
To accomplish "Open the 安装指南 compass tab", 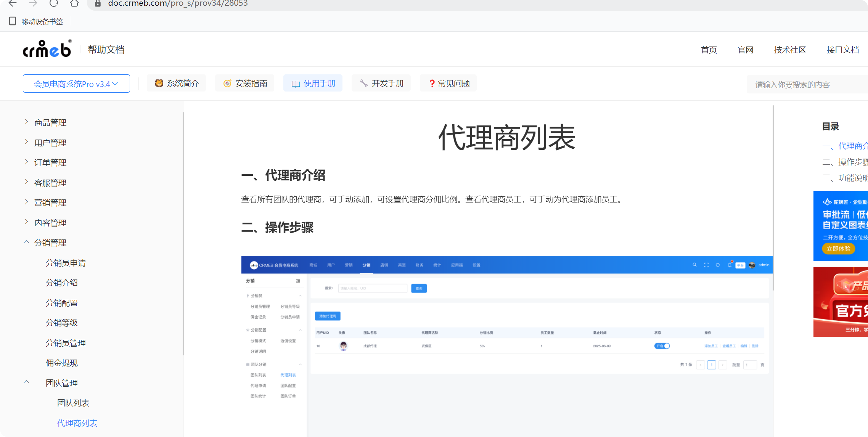I will click(x=244, y=83).
